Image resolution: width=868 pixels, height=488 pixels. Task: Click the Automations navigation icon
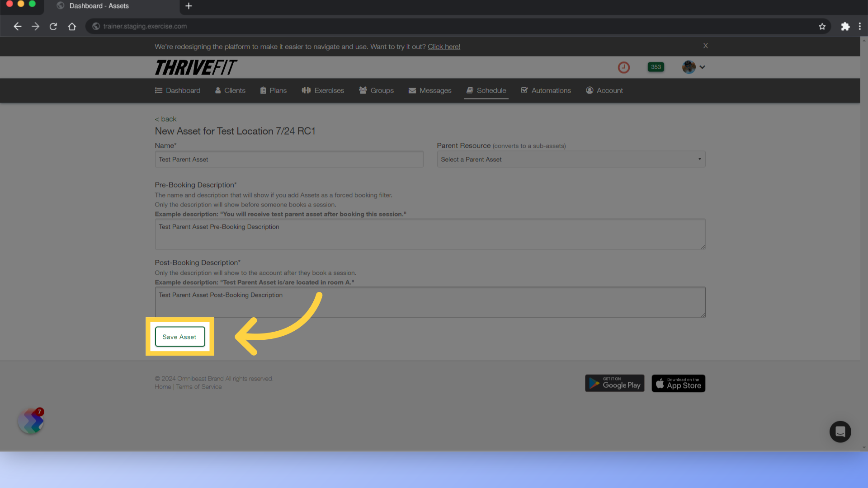click(524, 90)
